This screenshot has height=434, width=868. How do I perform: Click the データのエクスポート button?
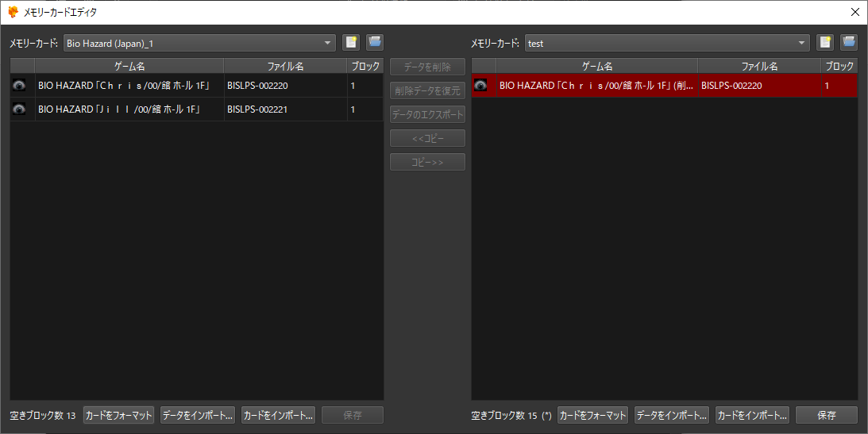[x=427, y=114]
